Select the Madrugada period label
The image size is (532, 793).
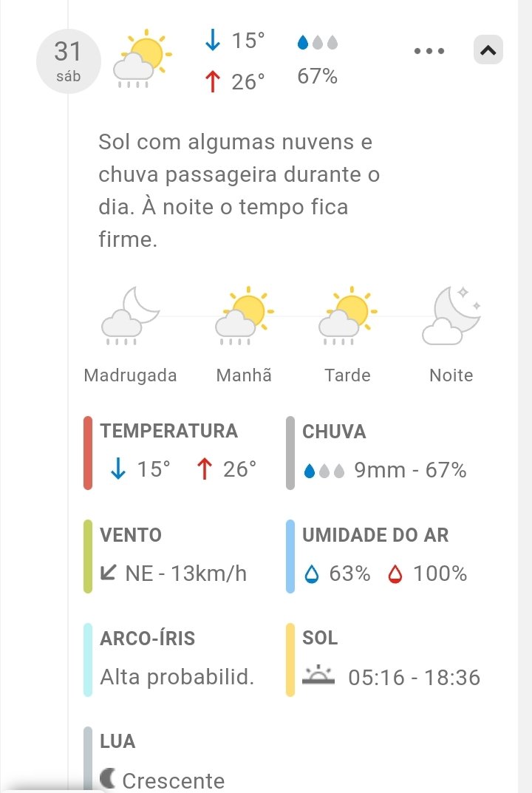pyautogui.click(x=130, y=375)
